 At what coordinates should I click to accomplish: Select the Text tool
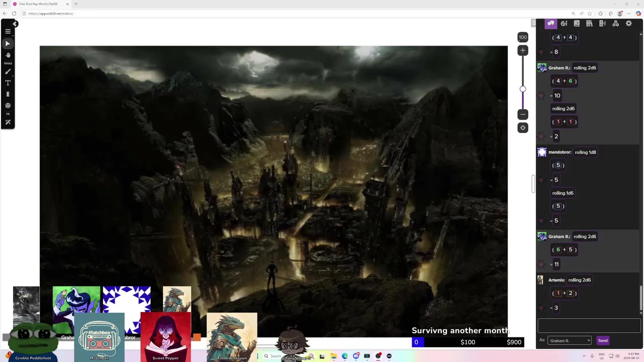coord(8,83)
